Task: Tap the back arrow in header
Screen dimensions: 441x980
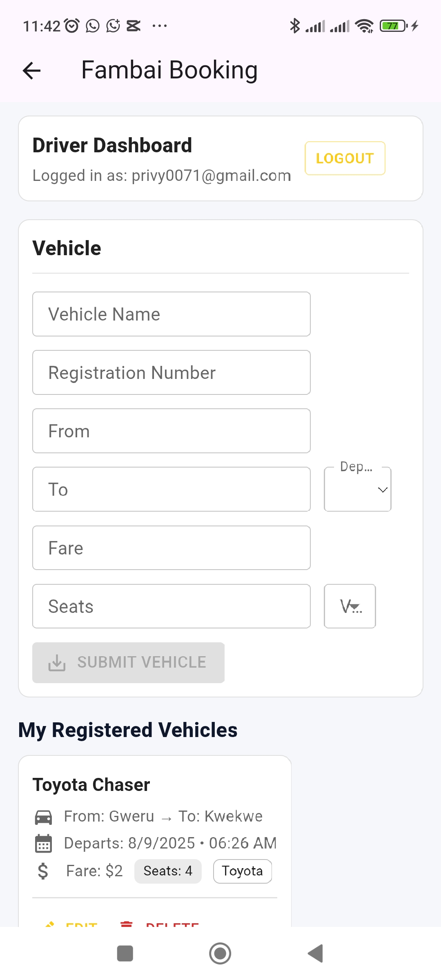Action: click(32, 71)
